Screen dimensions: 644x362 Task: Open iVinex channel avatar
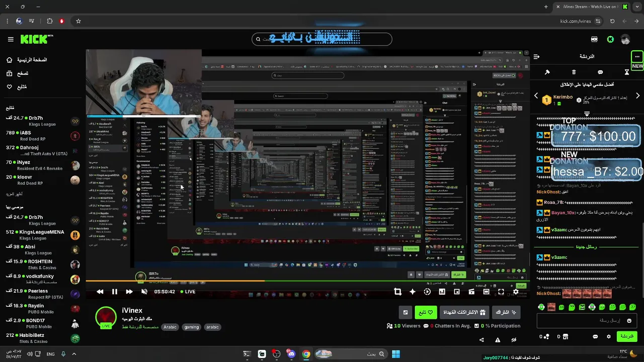[106, 317]
